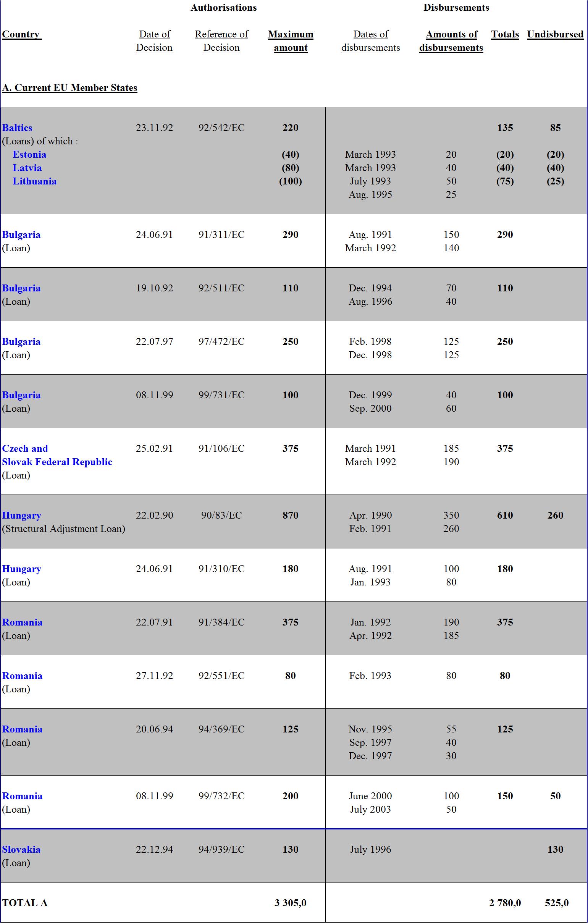The width and height of the screenshot is (588, 923).
Task: Select Romania link decided 20.06.94
Action: 22,729
